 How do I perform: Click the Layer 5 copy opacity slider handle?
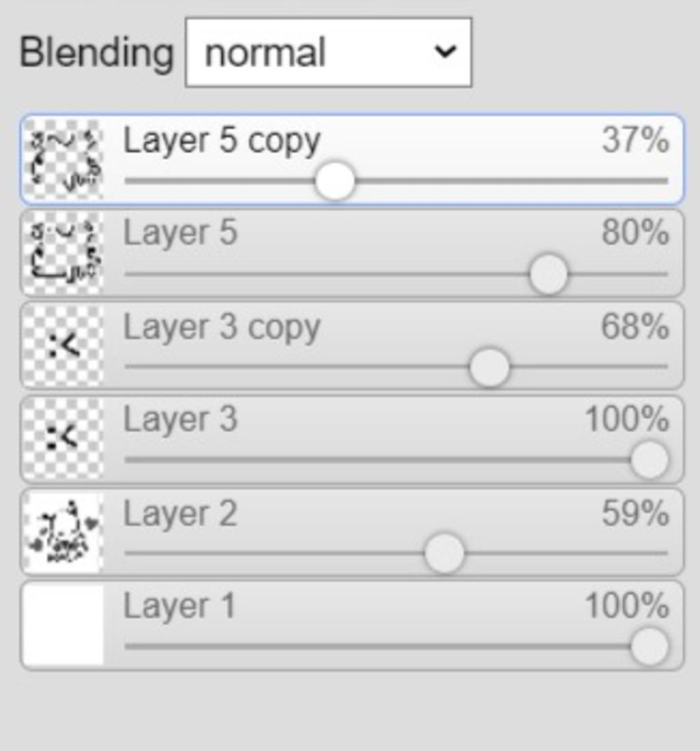pyautogui.click(x=335, y=181)
